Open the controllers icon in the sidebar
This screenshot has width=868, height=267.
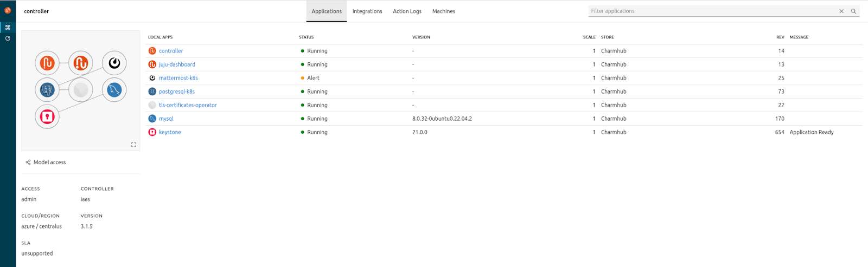point(8,38)
